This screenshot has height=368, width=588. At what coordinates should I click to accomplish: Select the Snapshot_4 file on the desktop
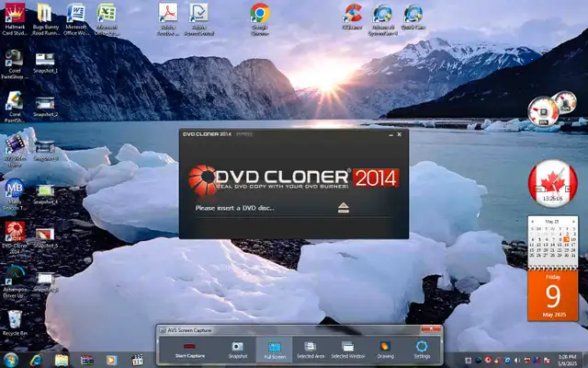pos(45,194)
